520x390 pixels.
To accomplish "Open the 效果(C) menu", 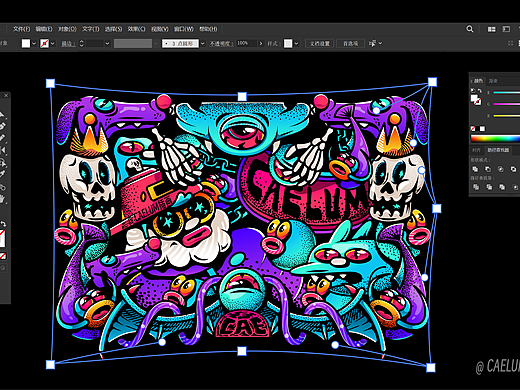I will coord(136,29).
